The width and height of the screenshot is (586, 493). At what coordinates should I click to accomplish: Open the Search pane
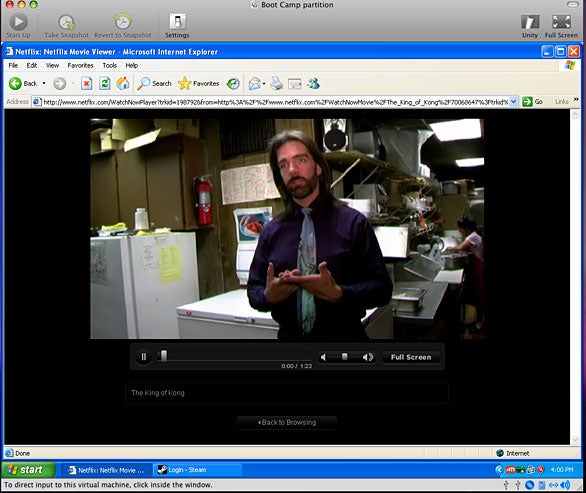pos(154,83)
